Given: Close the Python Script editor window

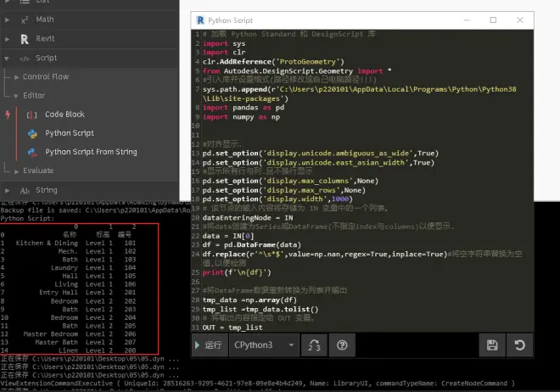Looking at the screenshot, I should 520,20.
